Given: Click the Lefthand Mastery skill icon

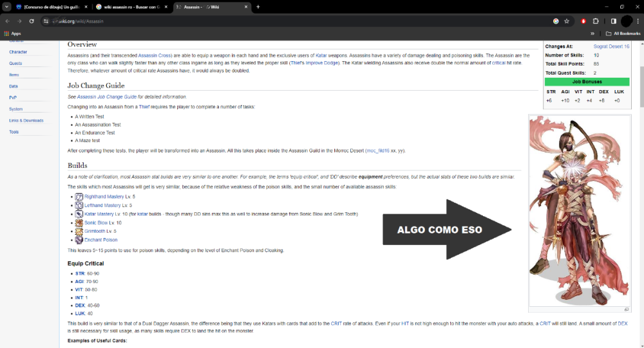Looking at the screenshot, I should pos(79,205).
